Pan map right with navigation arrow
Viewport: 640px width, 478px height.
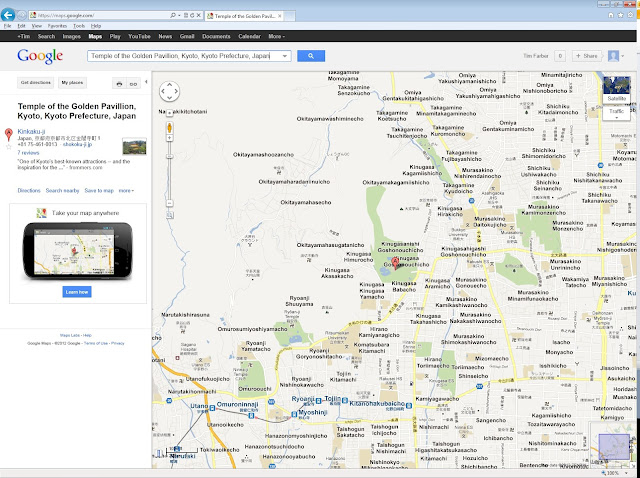[x=176, y=91]
